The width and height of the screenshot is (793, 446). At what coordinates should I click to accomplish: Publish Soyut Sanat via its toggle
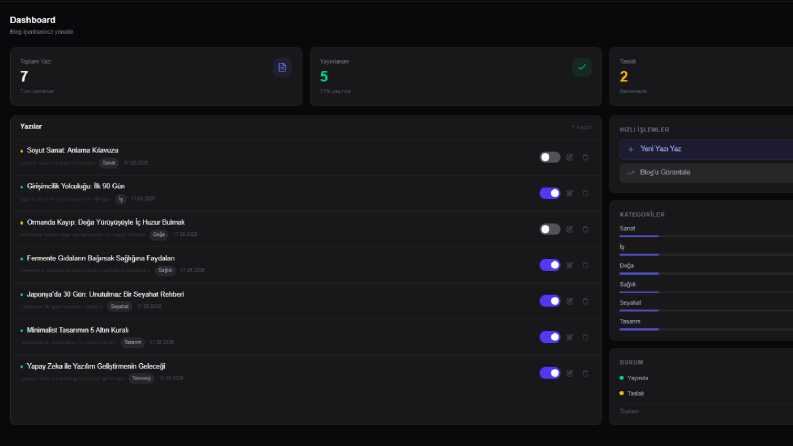(x=550, y=157)
